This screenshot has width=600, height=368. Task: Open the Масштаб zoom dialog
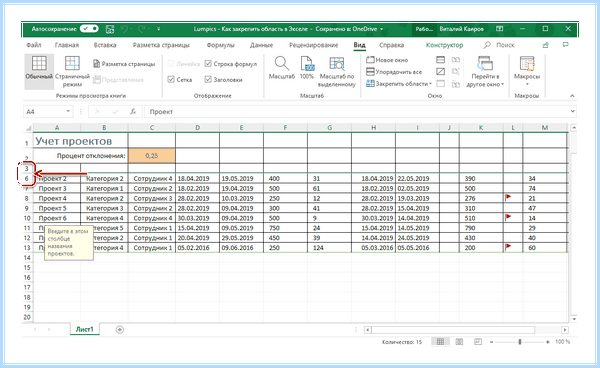pos(282,68)
